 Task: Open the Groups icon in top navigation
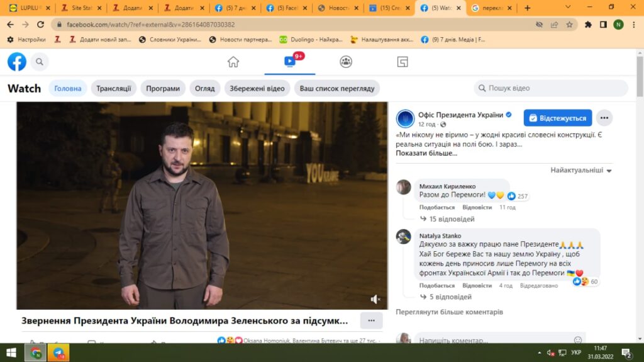(346, 62)
